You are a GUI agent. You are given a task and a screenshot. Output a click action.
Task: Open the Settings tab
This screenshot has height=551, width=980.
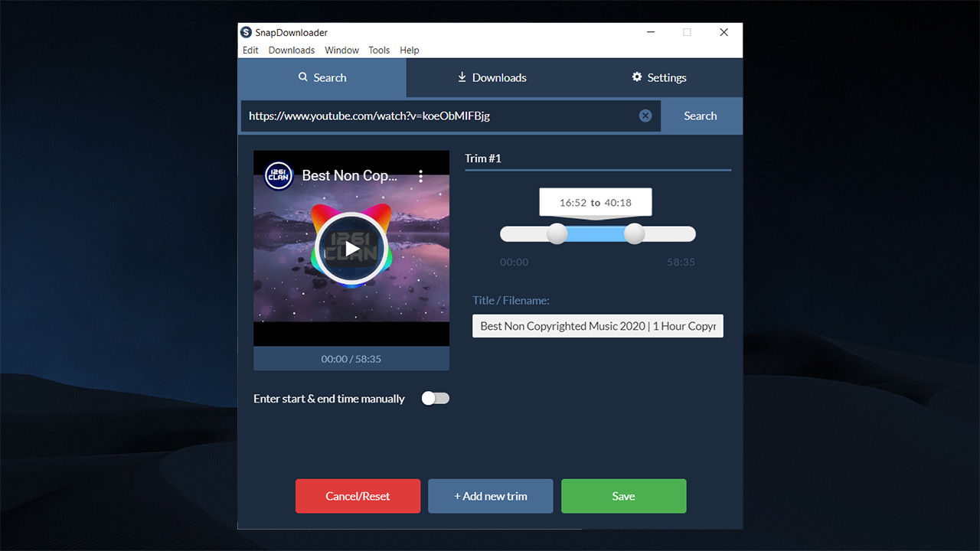pos(658,77)
